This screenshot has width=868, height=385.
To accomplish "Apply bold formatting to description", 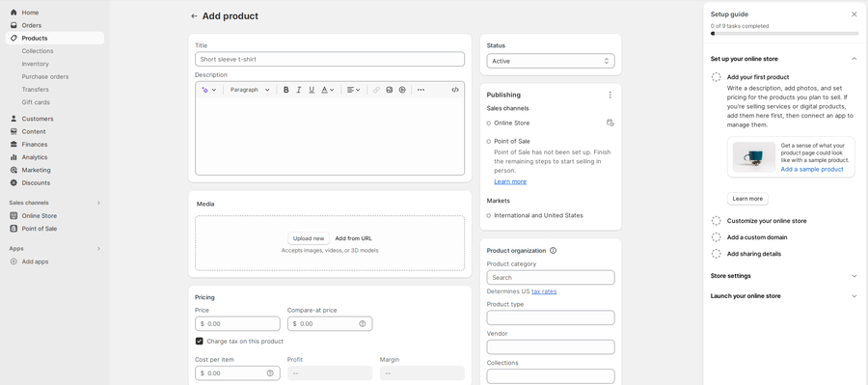I will click(286, 90).
